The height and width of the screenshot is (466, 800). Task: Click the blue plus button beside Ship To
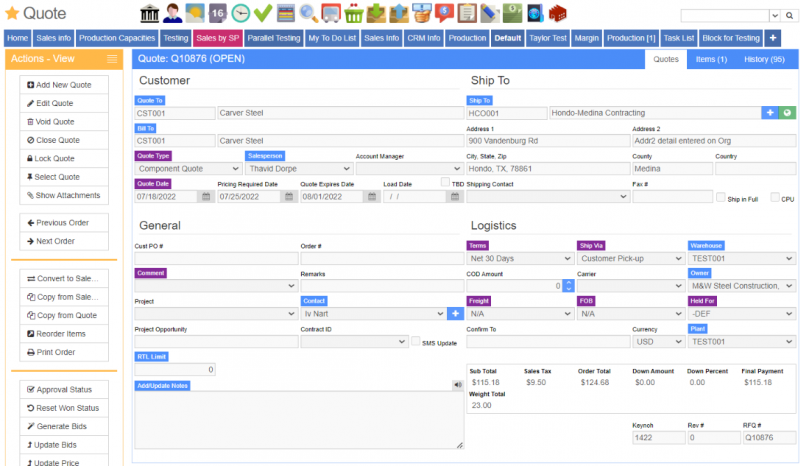point(770,113)
